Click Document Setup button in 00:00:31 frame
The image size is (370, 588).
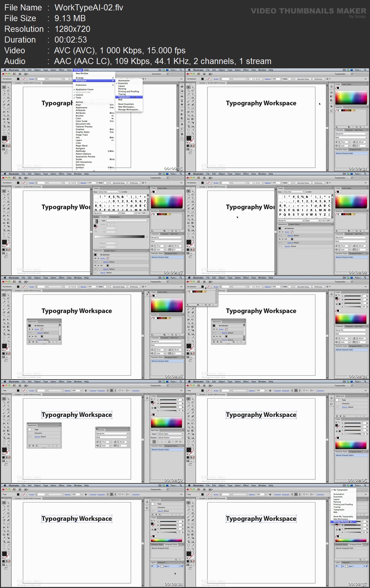pos(303,79)
